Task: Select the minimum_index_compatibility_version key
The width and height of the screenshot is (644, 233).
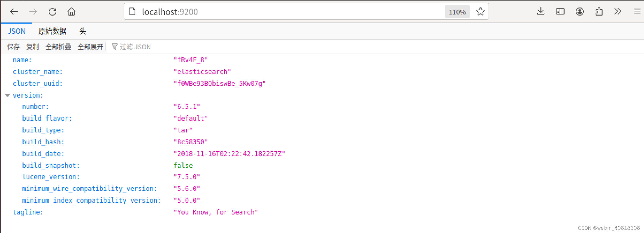Action: (92, 201)
